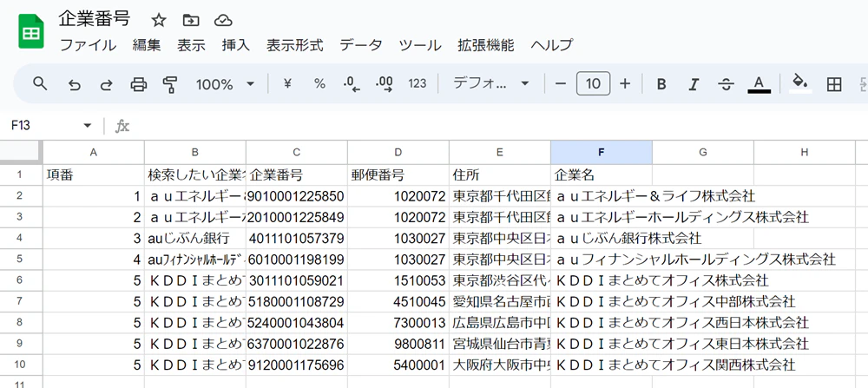Click cell 広島県広島市 in column E
The width and height of the screenshot is (868, 388).
(500, 323)
